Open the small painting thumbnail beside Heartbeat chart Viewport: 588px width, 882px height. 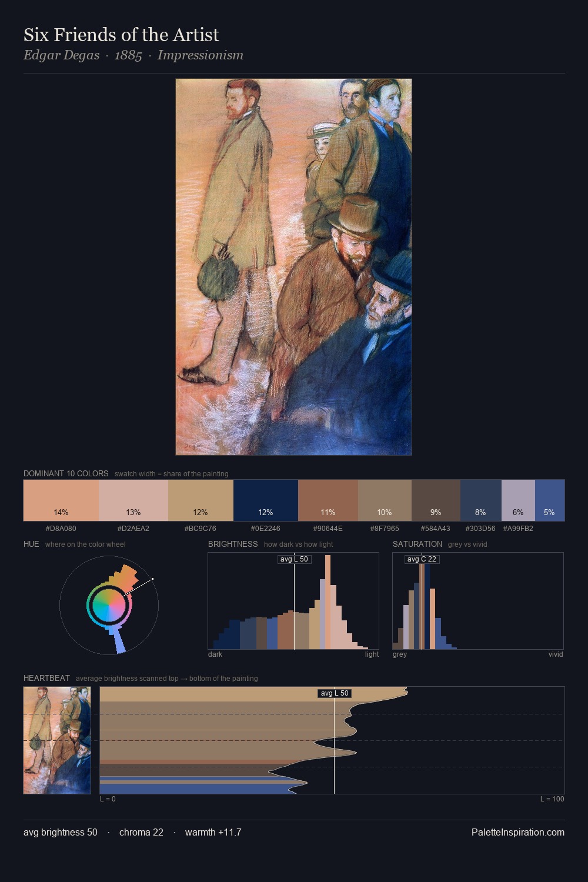click(57, 740)
